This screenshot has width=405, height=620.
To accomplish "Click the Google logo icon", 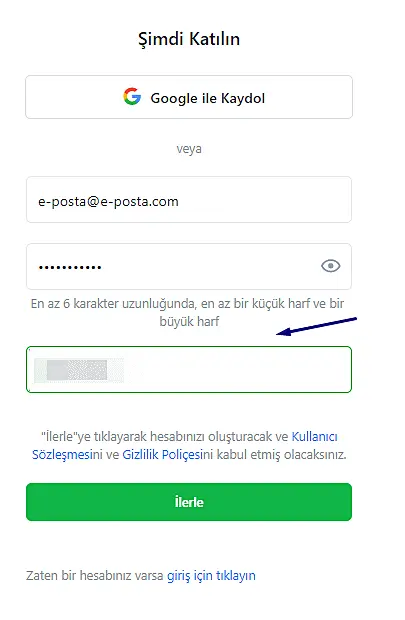I will pos(132,96).
